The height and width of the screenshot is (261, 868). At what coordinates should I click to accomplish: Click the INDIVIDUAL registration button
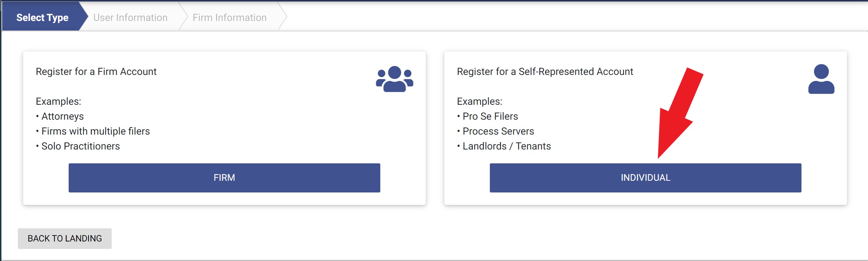[x=645, y=178]
